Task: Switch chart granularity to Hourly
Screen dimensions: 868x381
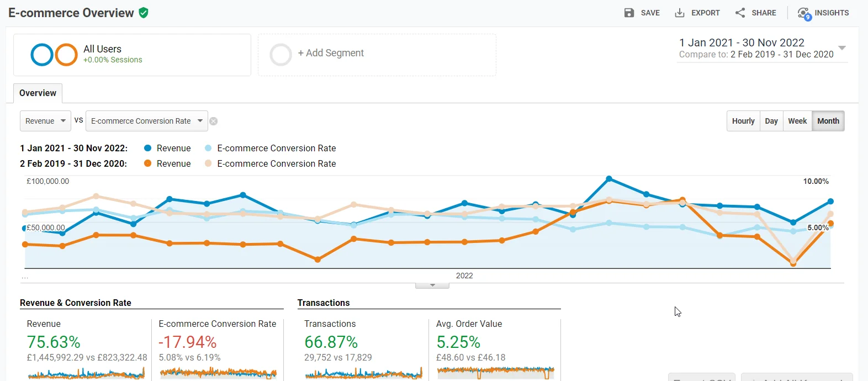Action: 743,121
